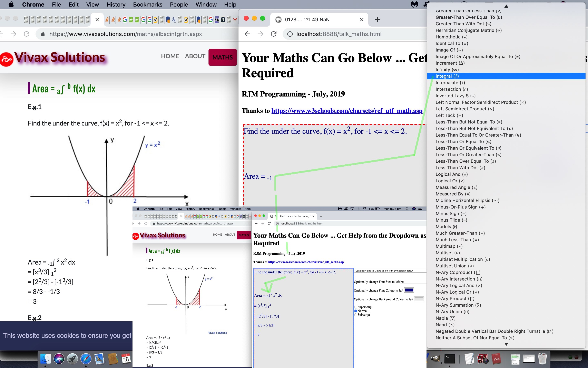Click Malwarebytes icon in the menu bar
Screen dimensions: 588x368
pos(414,4)
